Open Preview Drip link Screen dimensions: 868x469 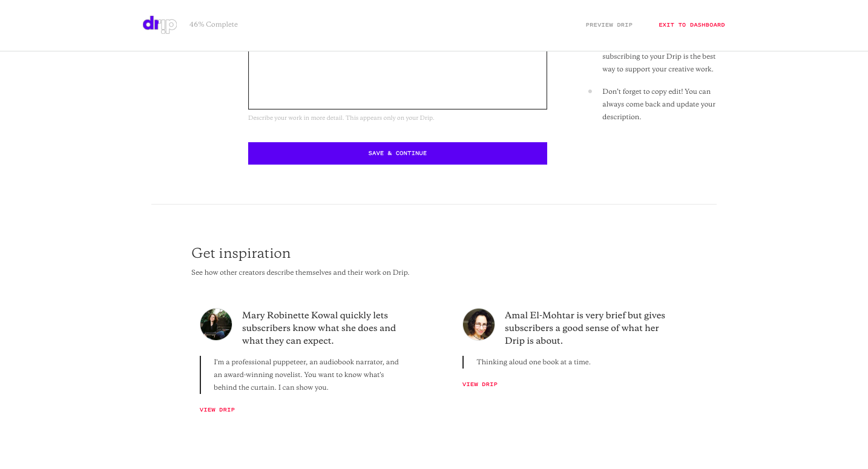tap(609, 25)
